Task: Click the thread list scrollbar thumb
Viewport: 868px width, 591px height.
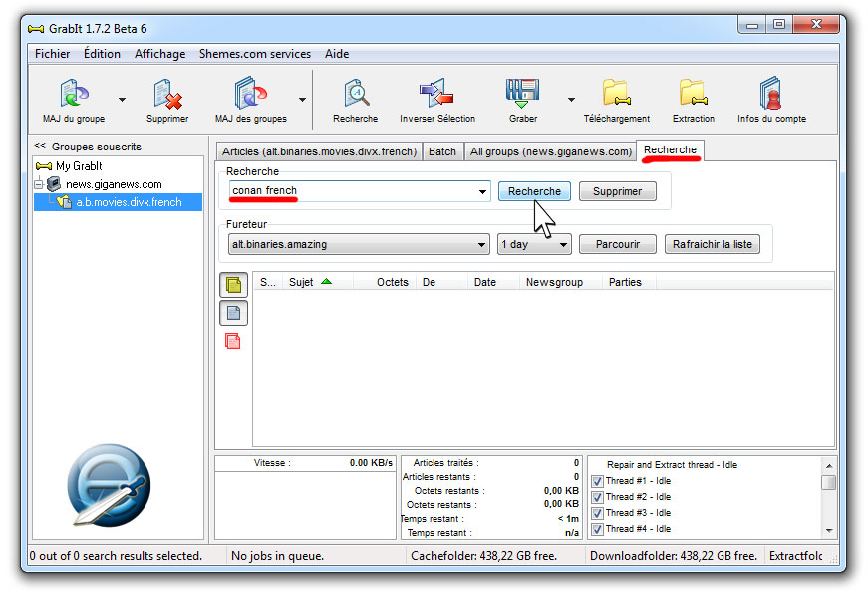Action: pos(829,482)
